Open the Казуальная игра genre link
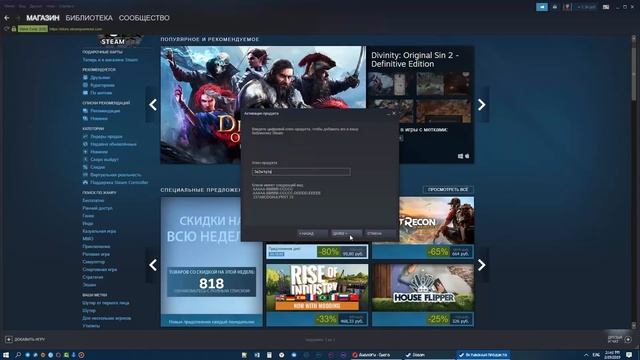The image size is (640, 360). 99,231
